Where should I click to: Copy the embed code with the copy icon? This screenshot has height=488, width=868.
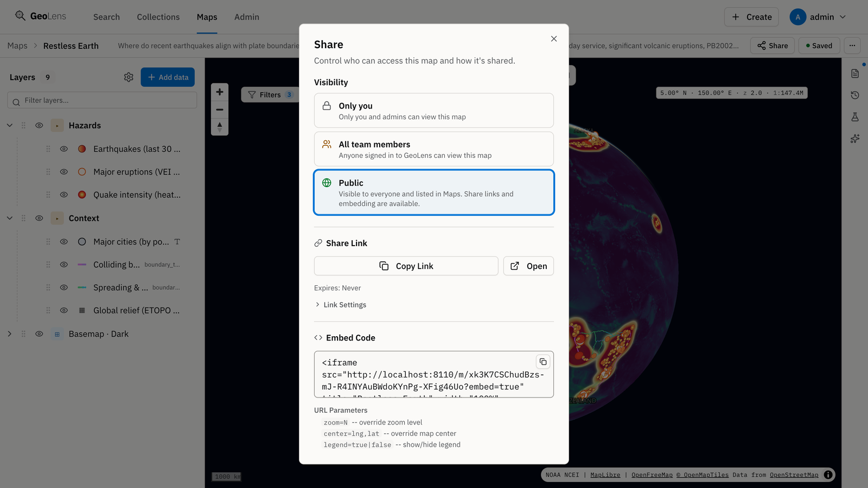pyautogui.click(x=543, y=362)
